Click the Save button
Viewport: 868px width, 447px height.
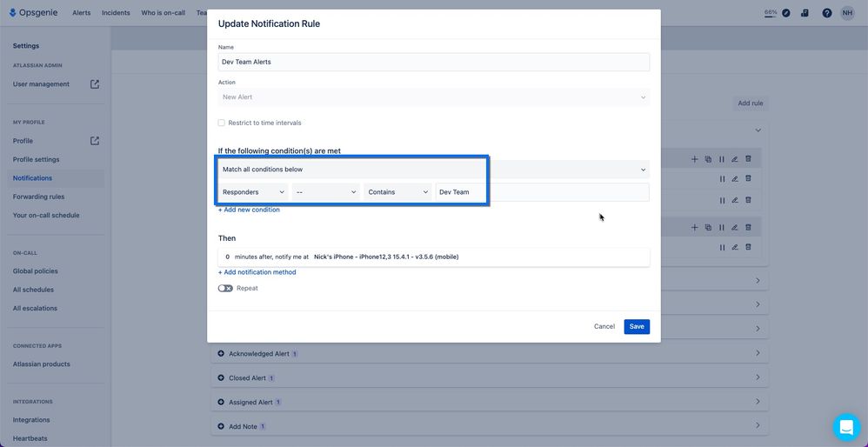637,326
